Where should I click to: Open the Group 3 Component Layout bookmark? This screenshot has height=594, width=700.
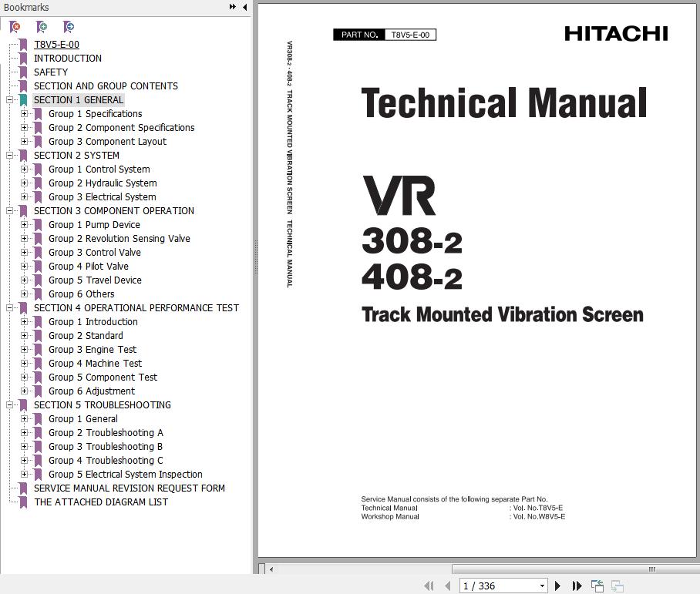108,142
